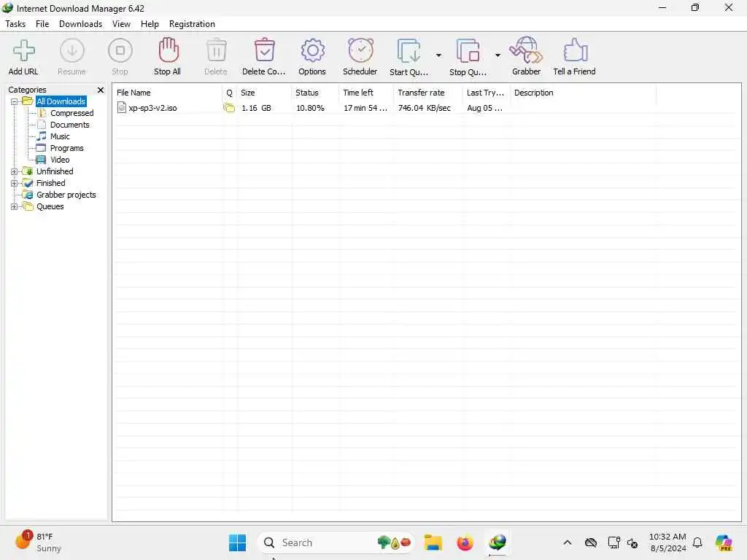The height and width of the screenshot is (560, 747).
Task: Click the Delete Completed icon
Action: (x=264, y=50)
